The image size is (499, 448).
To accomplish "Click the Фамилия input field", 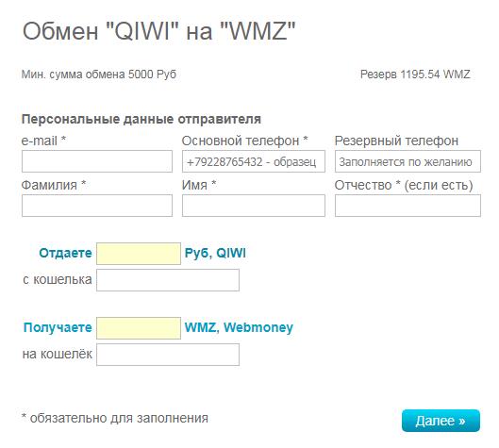I will pos(97,206).
